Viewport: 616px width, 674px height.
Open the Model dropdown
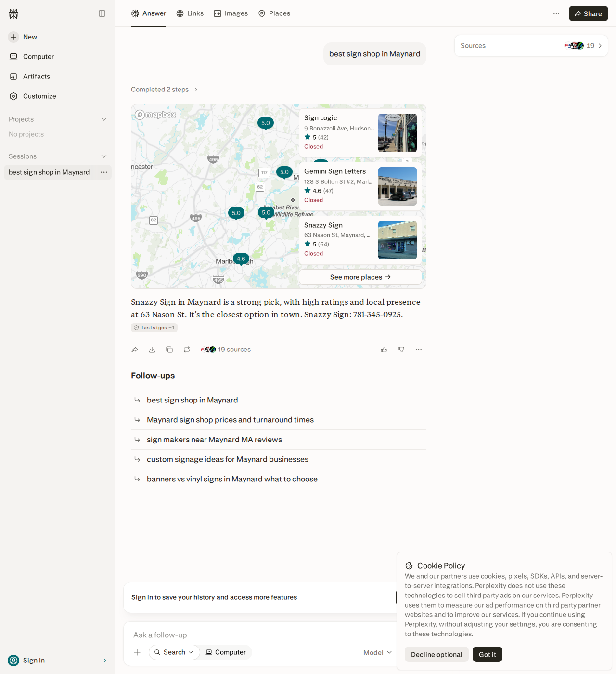tap(378, 652)
